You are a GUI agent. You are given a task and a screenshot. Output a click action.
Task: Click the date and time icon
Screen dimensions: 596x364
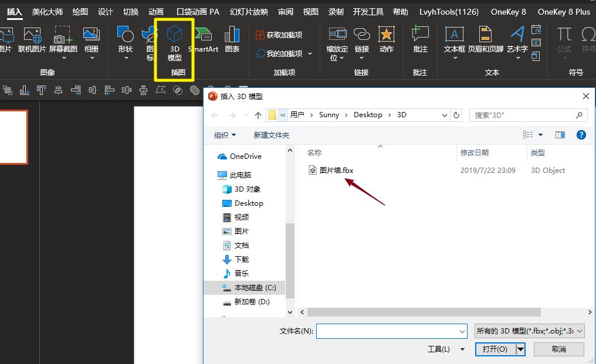point(536,29)
